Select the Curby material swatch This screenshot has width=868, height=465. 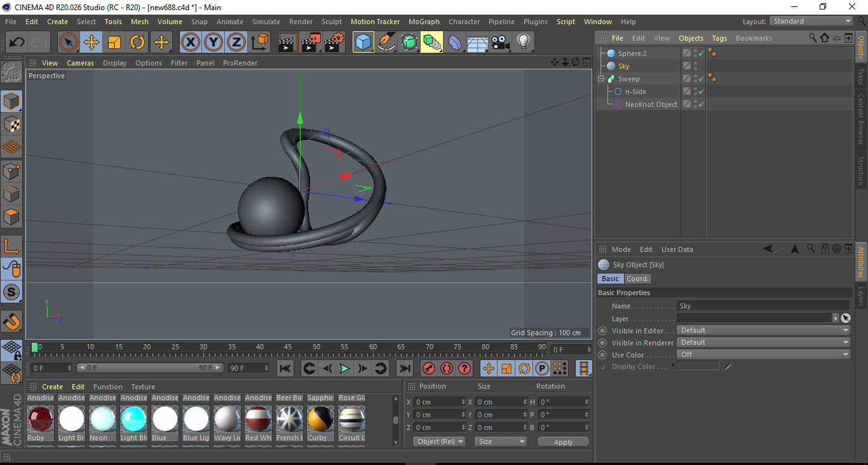(x=321, y=419)
